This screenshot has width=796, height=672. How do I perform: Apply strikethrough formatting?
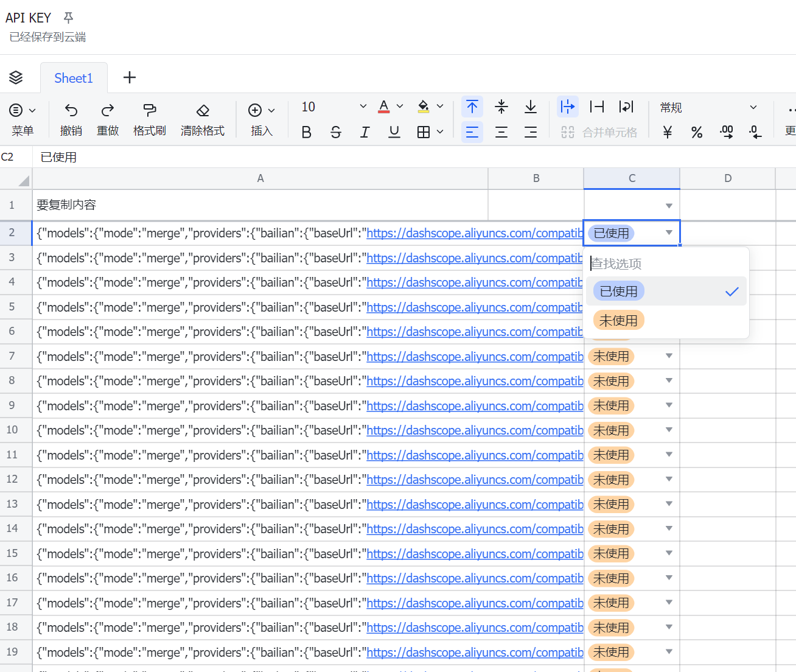pyautogui.click(x=335, y=132)
